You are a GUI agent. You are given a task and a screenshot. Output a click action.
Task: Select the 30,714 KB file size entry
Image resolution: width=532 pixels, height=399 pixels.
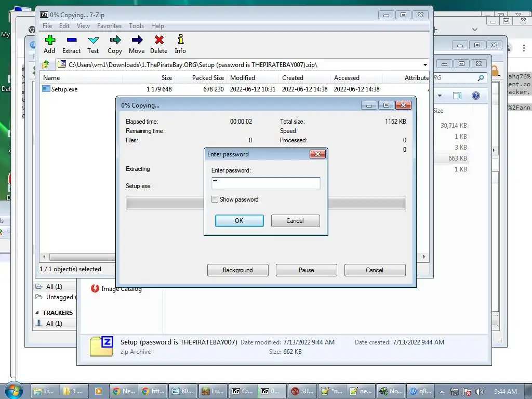point(454,126)
